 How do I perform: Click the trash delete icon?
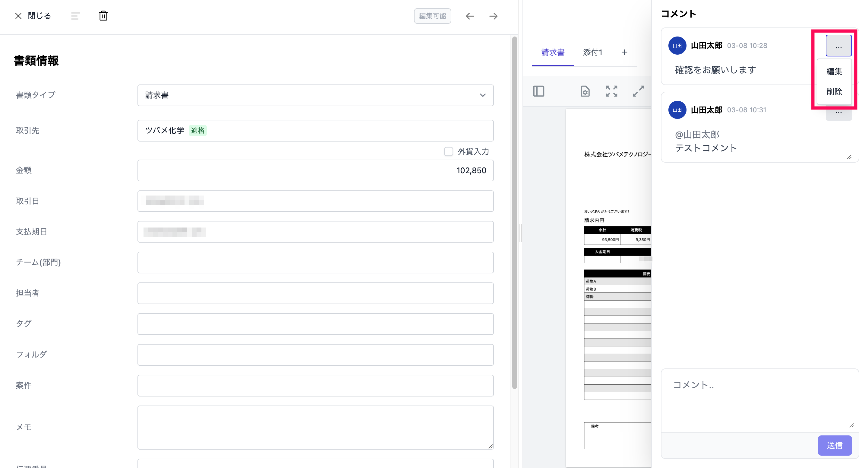103,16
